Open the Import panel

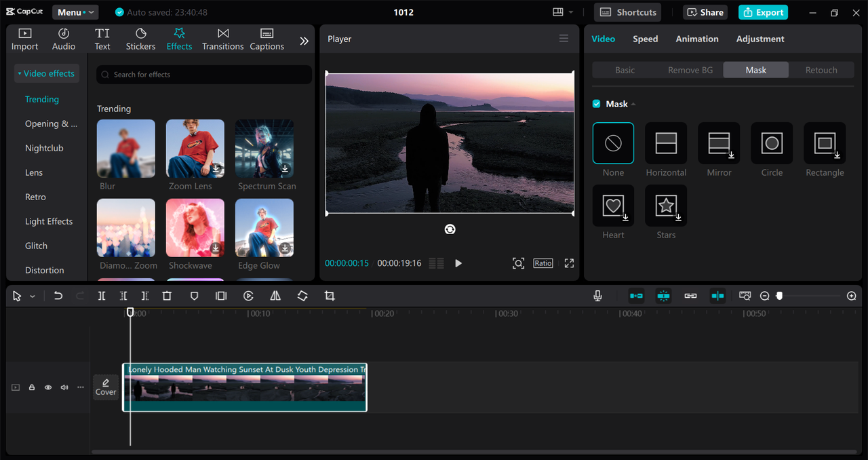(25, 39)
